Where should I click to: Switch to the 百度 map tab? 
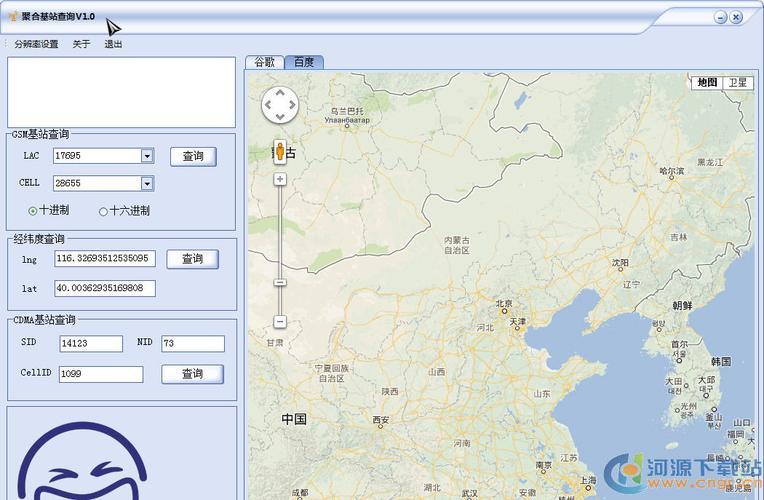click(304, 62)
